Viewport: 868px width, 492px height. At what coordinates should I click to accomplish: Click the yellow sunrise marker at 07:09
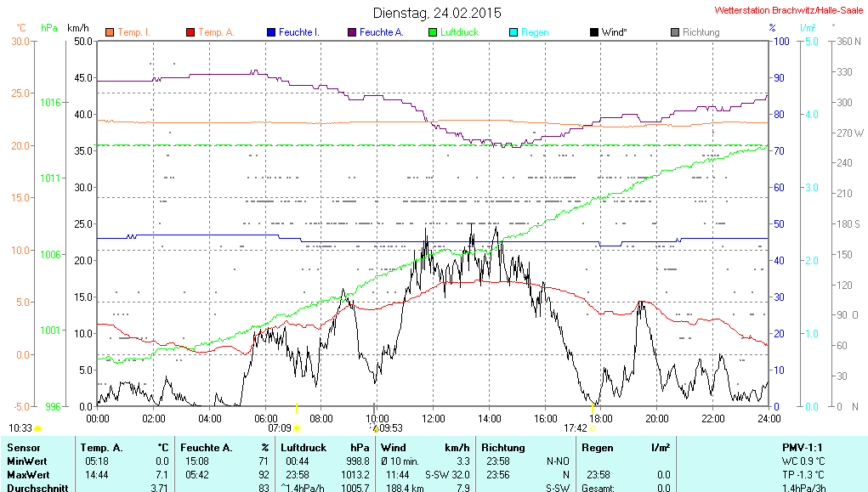coord(297,428)
